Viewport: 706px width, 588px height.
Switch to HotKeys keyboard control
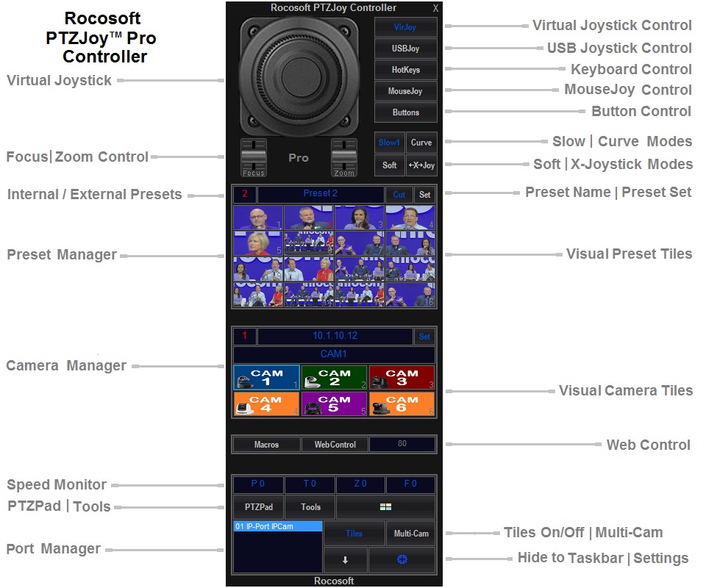click(x=405, y=70)
